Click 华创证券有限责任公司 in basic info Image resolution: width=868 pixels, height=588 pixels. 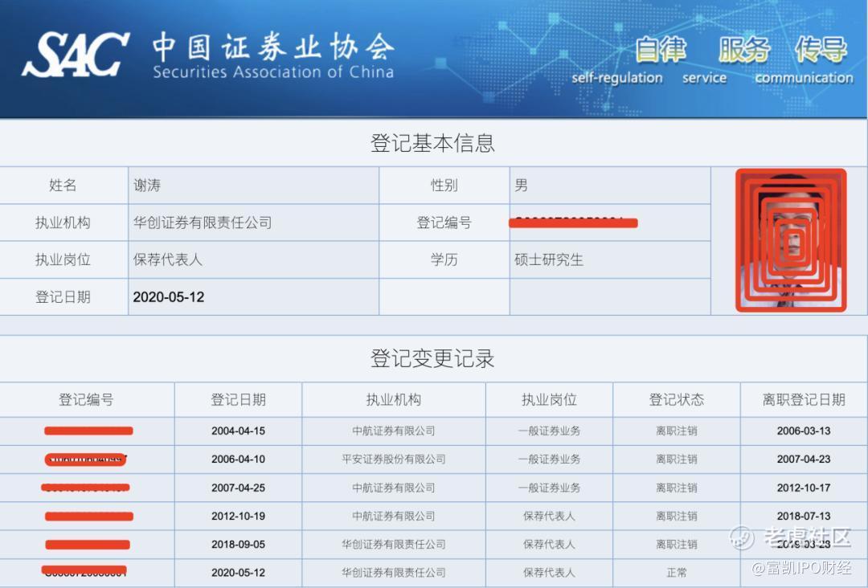click(203, 223)
